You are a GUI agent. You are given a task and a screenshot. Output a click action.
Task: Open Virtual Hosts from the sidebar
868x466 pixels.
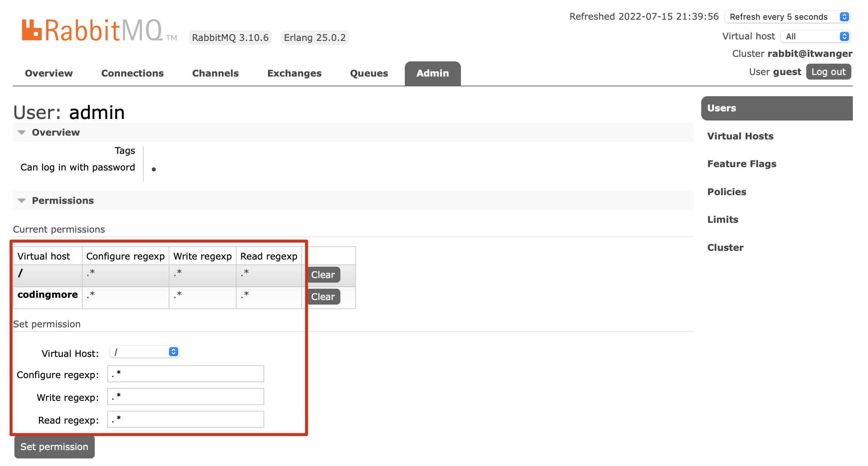[x=740, y=136]
